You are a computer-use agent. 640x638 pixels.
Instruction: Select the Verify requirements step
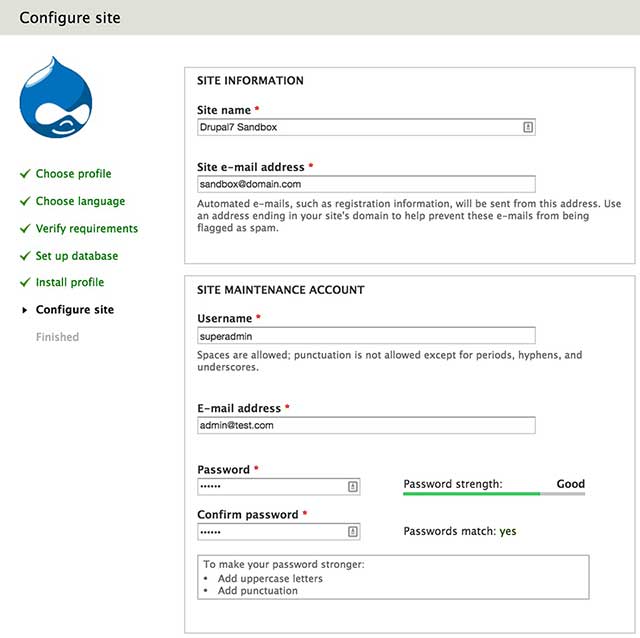(x=86, y=229)
